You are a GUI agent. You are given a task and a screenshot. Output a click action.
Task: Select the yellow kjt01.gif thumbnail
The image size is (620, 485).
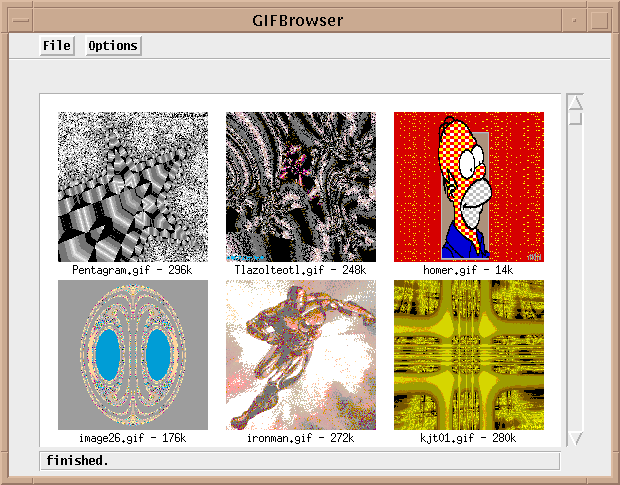(469, 355)
